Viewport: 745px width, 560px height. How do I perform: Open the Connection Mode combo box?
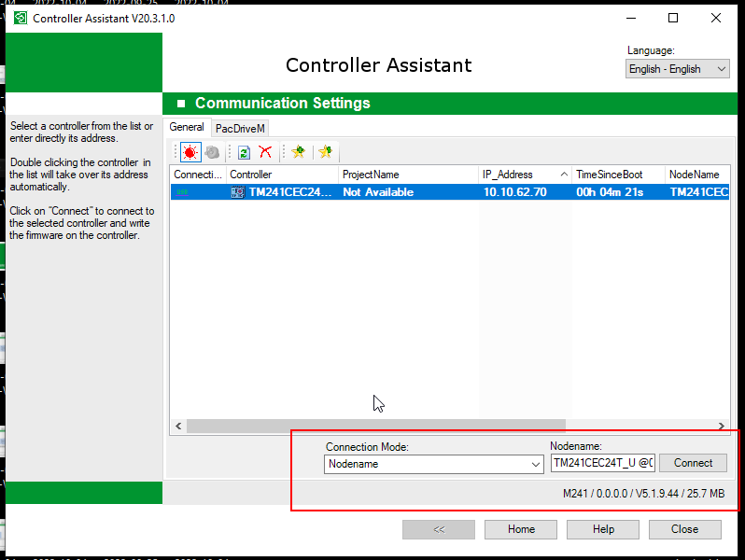(x=433, y=464)
